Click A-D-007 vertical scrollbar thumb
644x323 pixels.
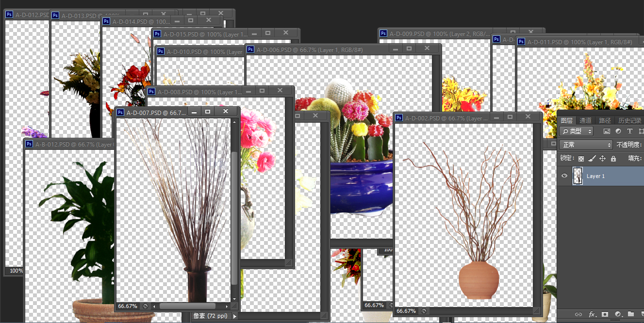[235, 218]
